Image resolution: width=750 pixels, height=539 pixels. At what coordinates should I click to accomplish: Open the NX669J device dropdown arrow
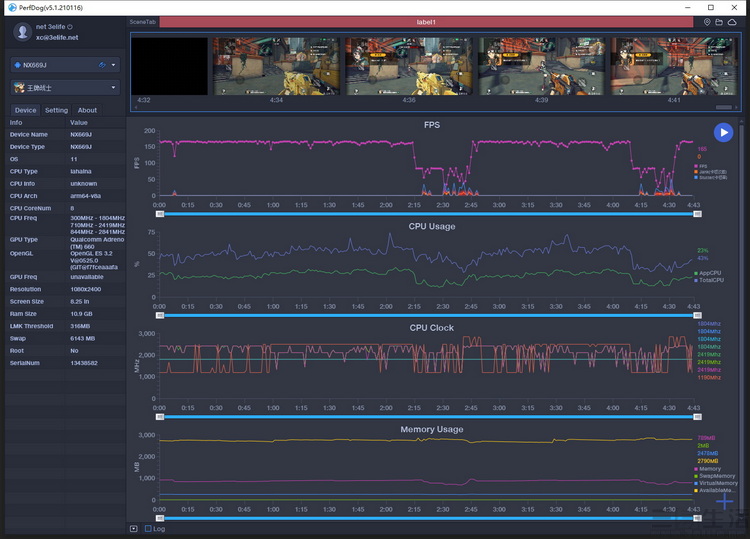113,65
